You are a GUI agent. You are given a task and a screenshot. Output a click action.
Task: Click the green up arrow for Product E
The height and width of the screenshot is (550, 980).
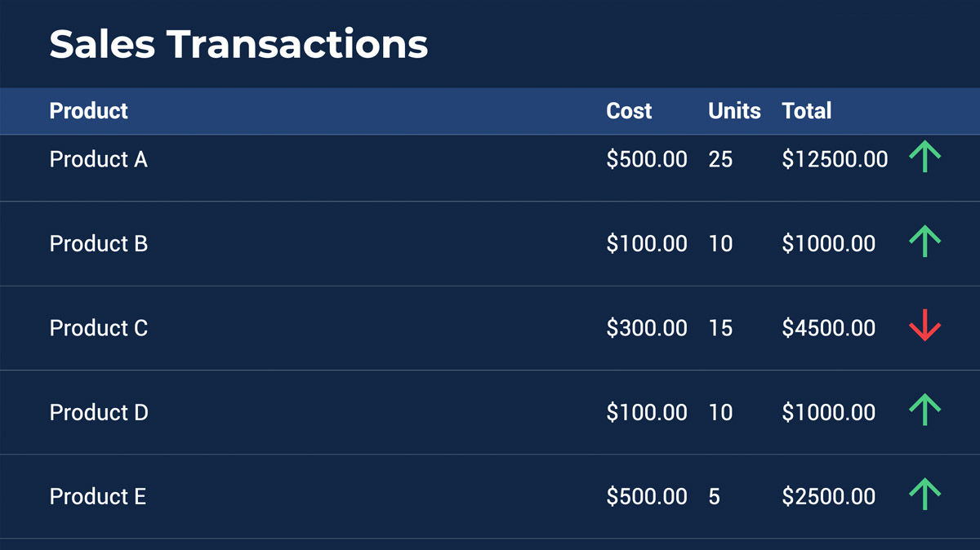924,495
